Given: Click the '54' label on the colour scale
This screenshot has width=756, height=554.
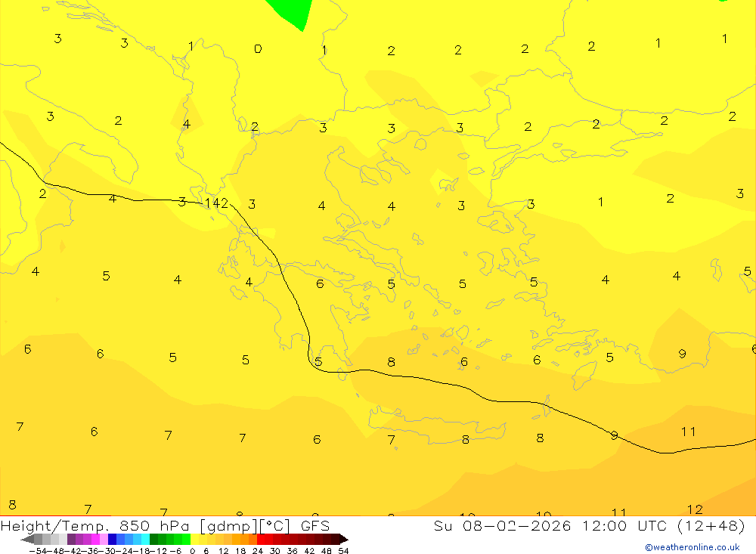Looking at the screenshot, I should 343,551.
